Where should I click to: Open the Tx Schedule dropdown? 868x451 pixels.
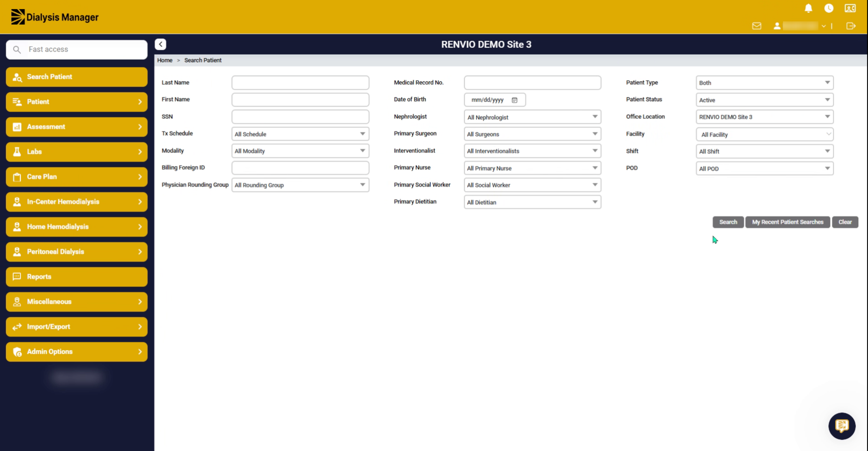300,134
